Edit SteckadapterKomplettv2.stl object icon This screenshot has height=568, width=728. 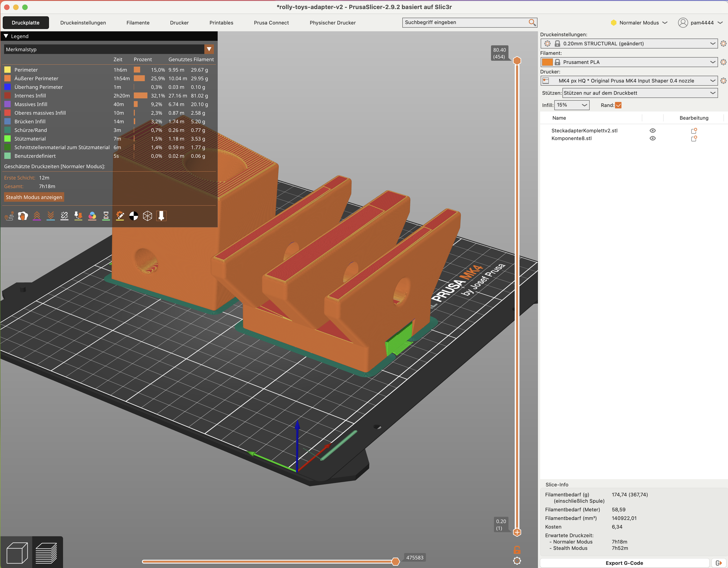pyautogui.click(x=694, y=131)
